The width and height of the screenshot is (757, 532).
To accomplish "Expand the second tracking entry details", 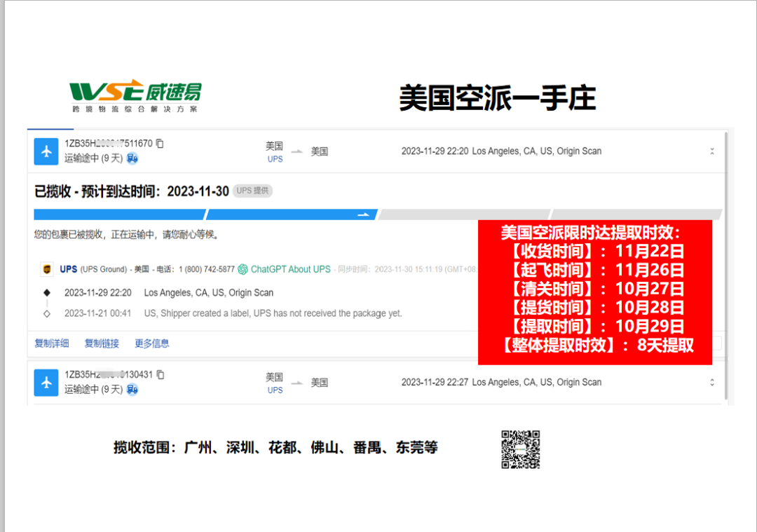I will tap(712, 383).
